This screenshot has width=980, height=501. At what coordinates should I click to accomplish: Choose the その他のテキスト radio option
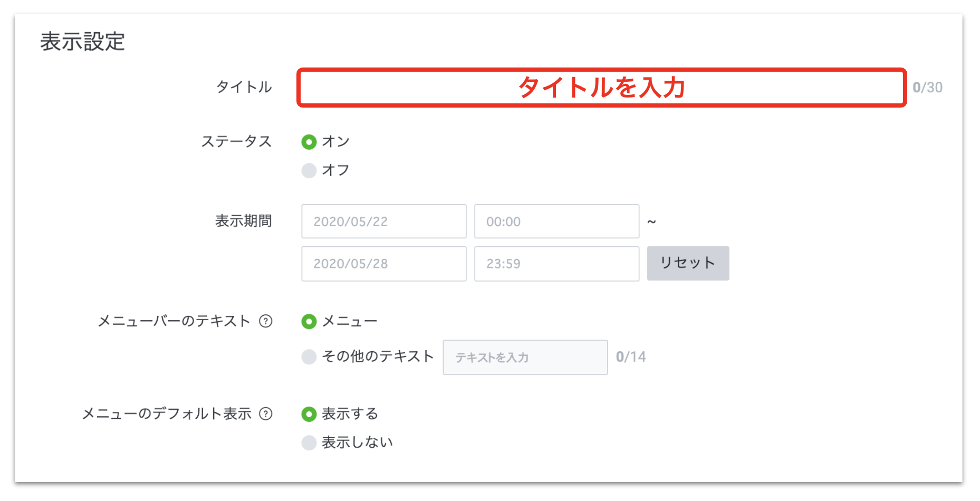click(309, 357)
